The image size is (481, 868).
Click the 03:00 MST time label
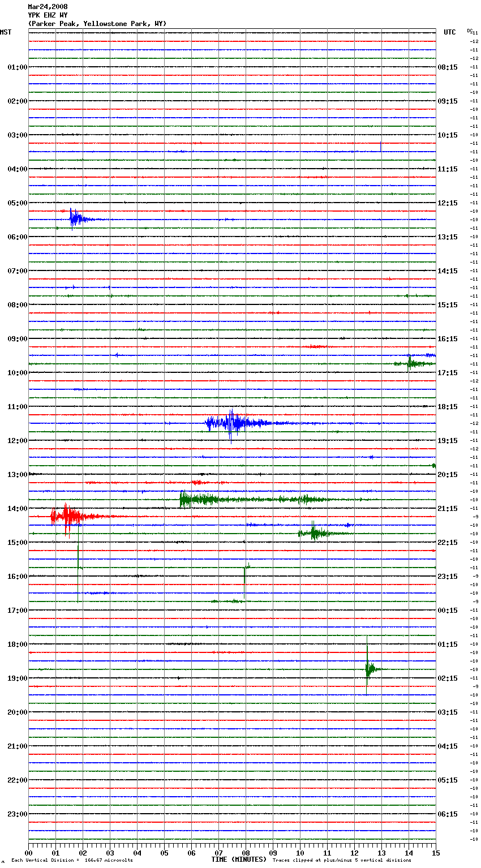tap(18, 135)
